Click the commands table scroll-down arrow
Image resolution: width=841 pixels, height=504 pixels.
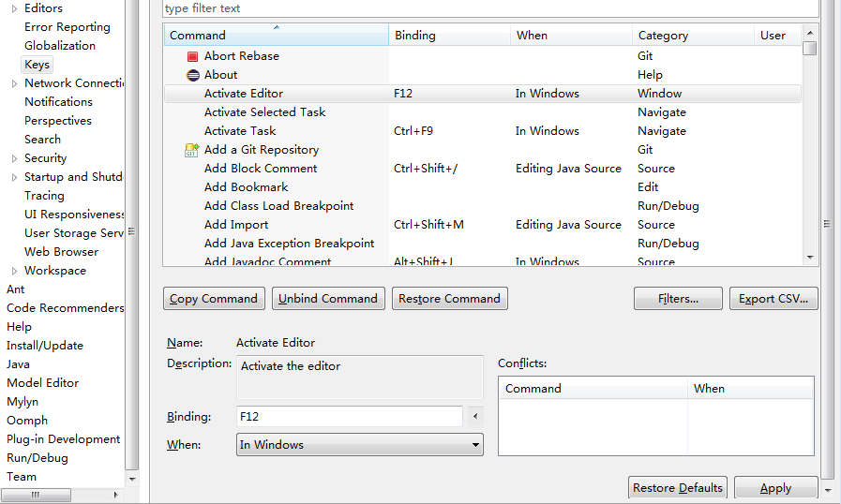click(x=810, y=258)
